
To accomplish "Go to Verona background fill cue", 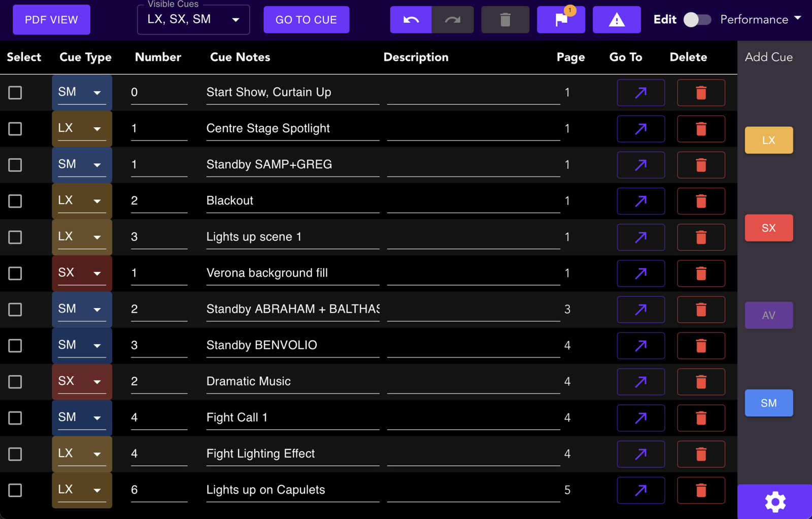I will click(641, 273).
